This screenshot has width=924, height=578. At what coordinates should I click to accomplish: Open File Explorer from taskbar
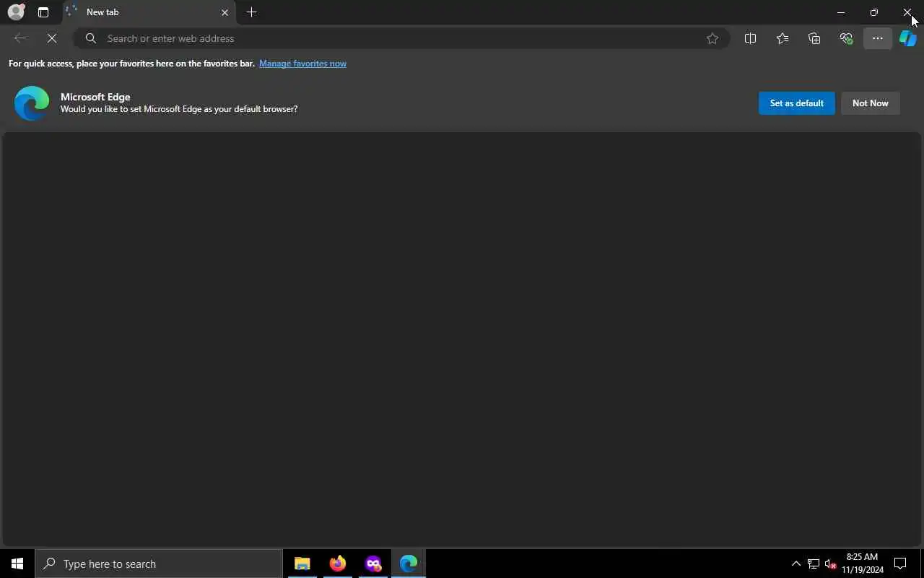(x=302, y=564)
